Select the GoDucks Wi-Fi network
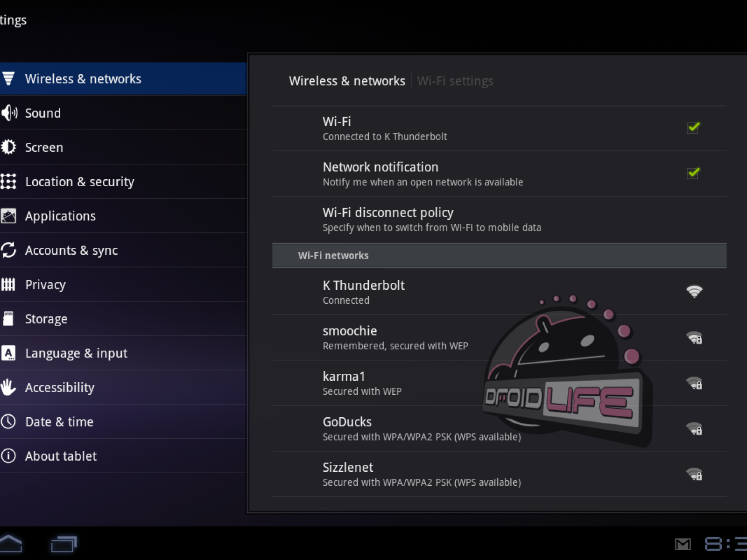The height and width of the screenshot is (560, 747). (421, 428)
